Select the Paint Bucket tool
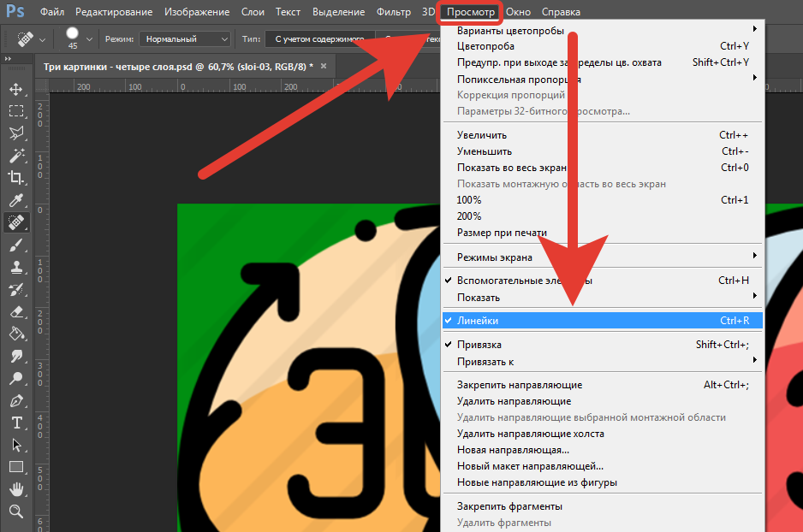This screenshot has height=532, width=803. pyautogui.click(x=16, y=334)
